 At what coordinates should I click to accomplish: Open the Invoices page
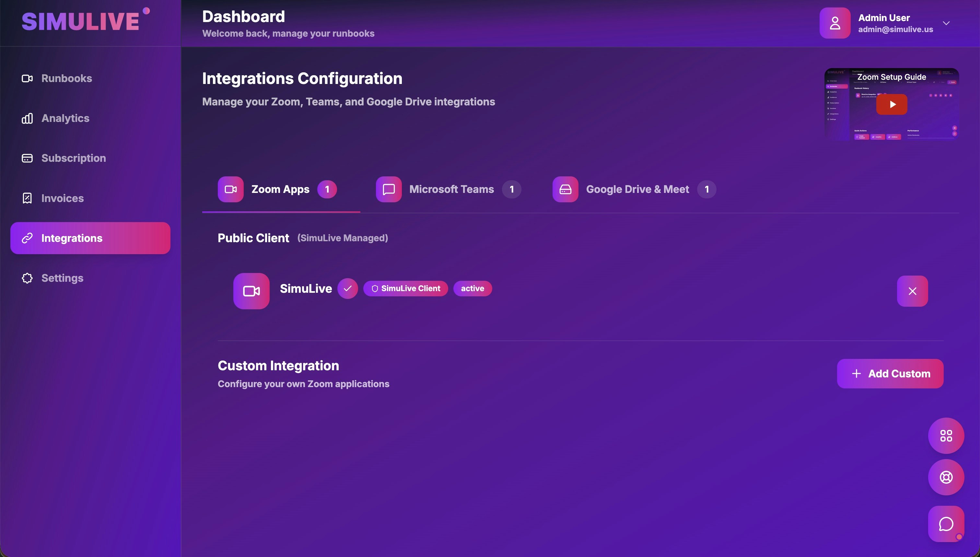click(62, 198)
